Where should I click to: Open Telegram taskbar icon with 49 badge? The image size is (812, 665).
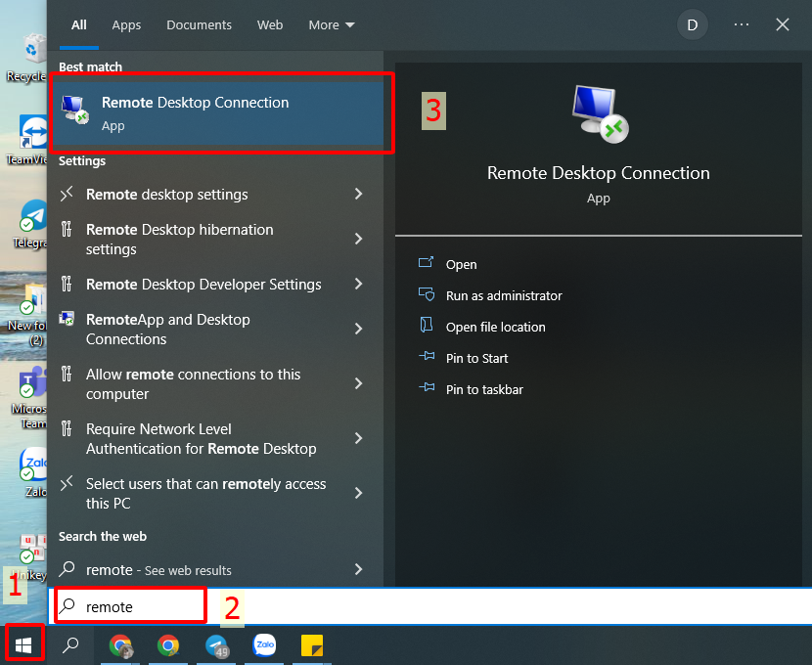pos(216,645)
